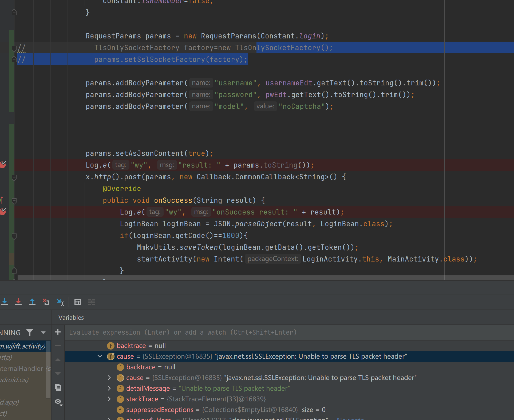Viewport: 514px width, 420px height.
Task: Click the Trace Current Stream Chain icon
Action: pos(91,302)
